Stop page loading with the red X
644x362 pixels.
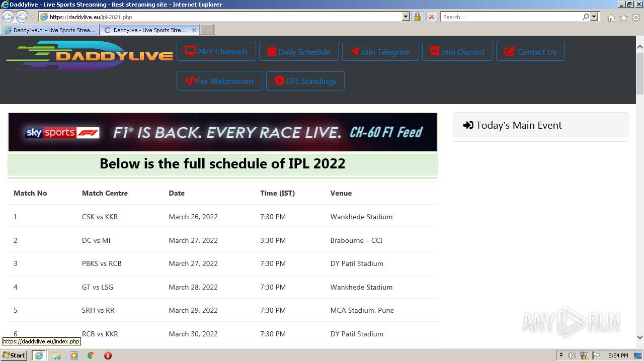tap(431, 17)
